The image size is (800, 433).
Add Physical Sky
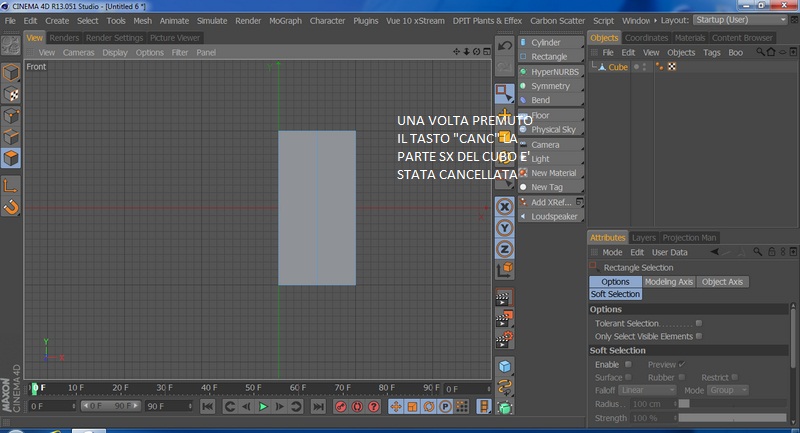(x=551, y=130)
